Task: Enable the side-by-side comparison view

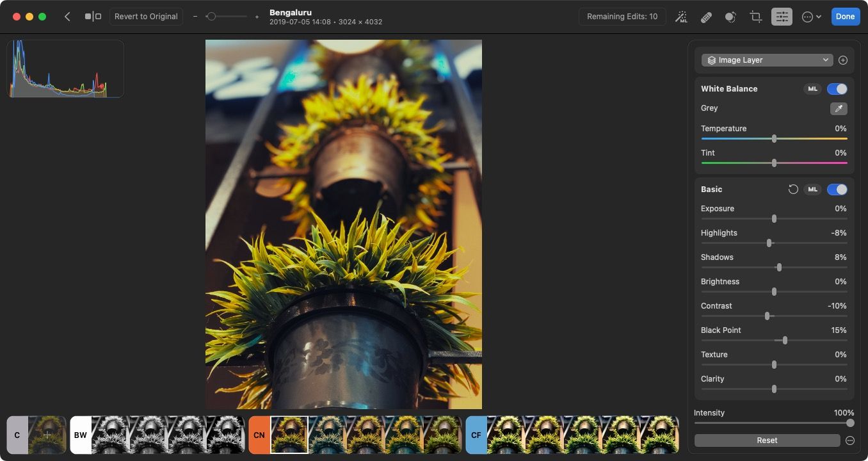Action: (92, 16)
